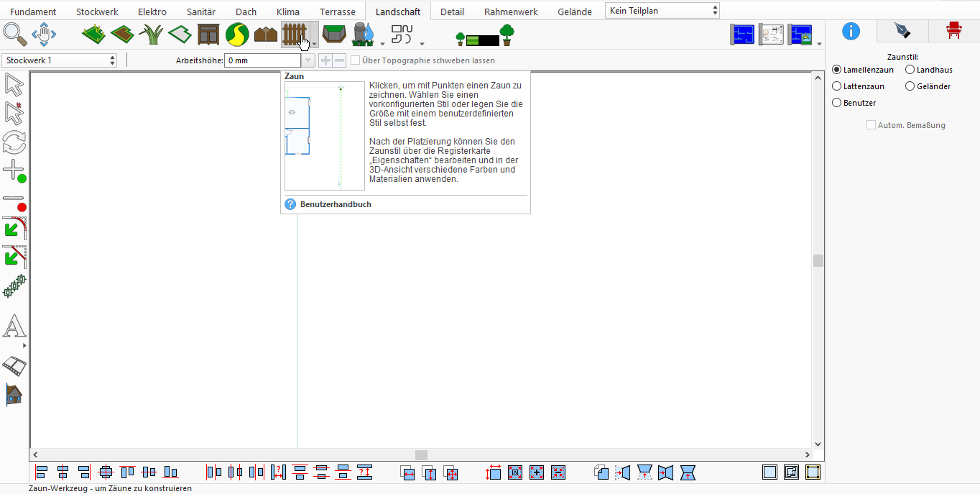Select the fence (Zaun) tool icon
This screenshot has height=494, width=980.
point(295,34)
